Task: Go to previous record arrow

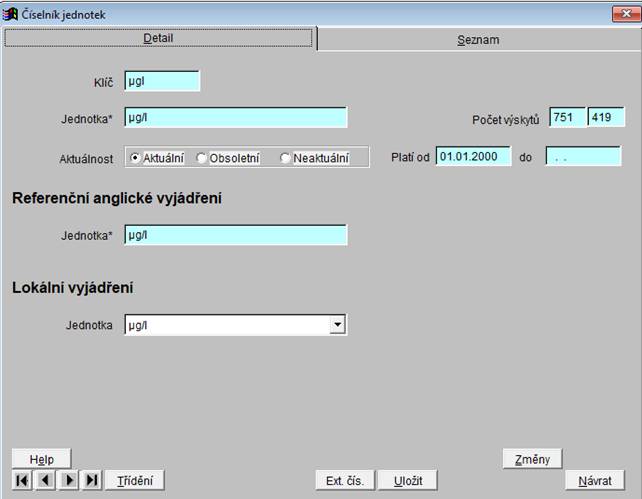Action: pos(46,480)
